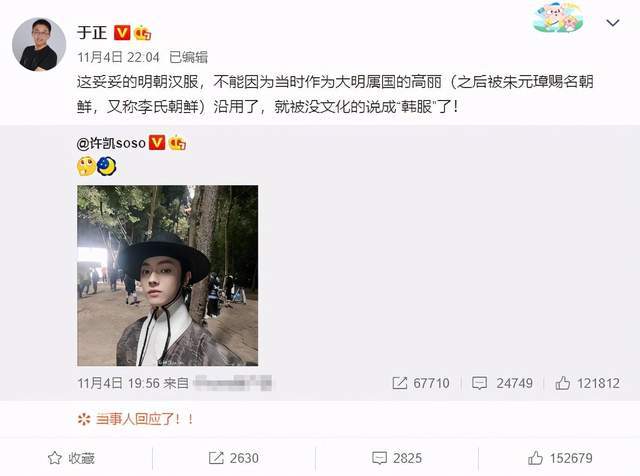Open comments with 2825 count
Screen dimensions: 640x476
click(397, 458)
